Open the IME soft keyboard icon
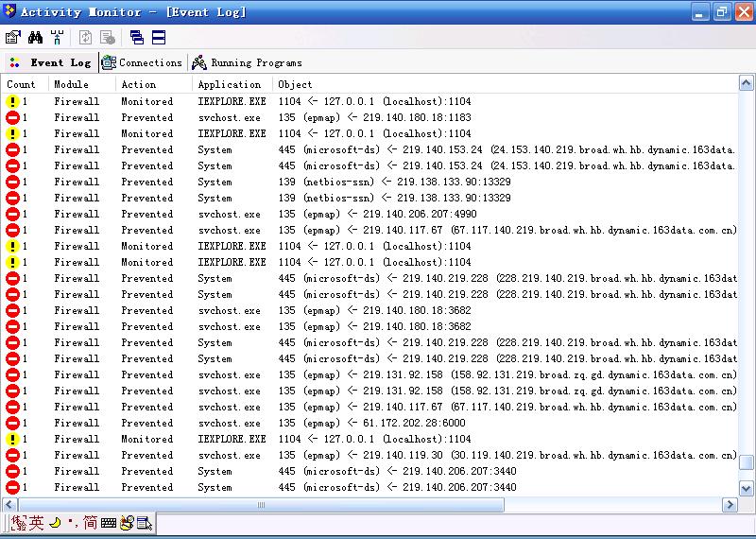The height and width of the screenshot is (539, 756). coord(109,523)
